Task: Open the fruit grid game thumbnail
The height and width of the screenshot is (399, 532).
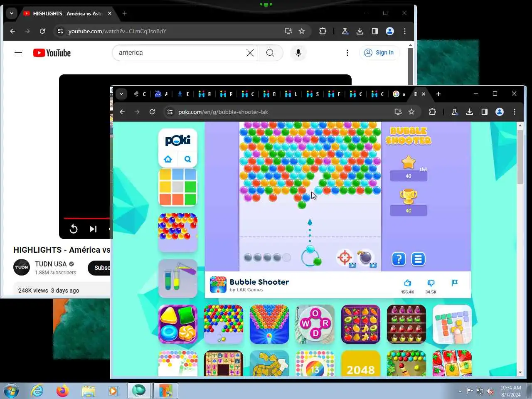Action: (x=361, y=324)
